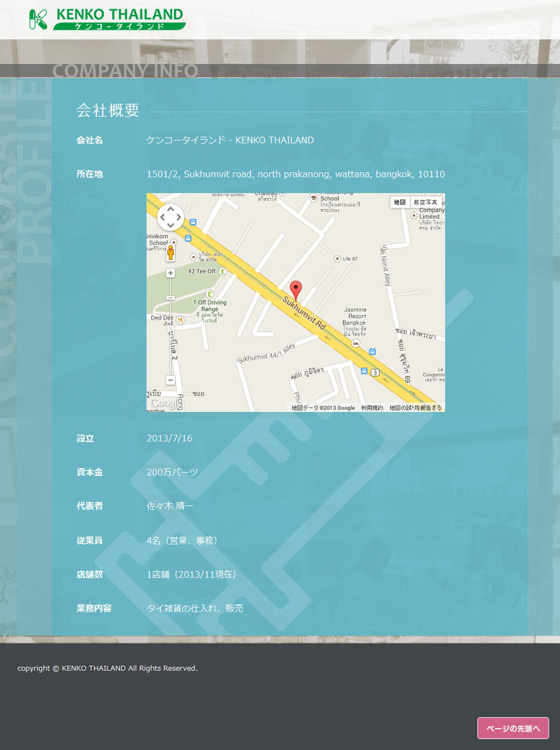The image size is (560, 750).
Task: Click the bus stop icon beside route 3 shield
Action: coord(364,371)
